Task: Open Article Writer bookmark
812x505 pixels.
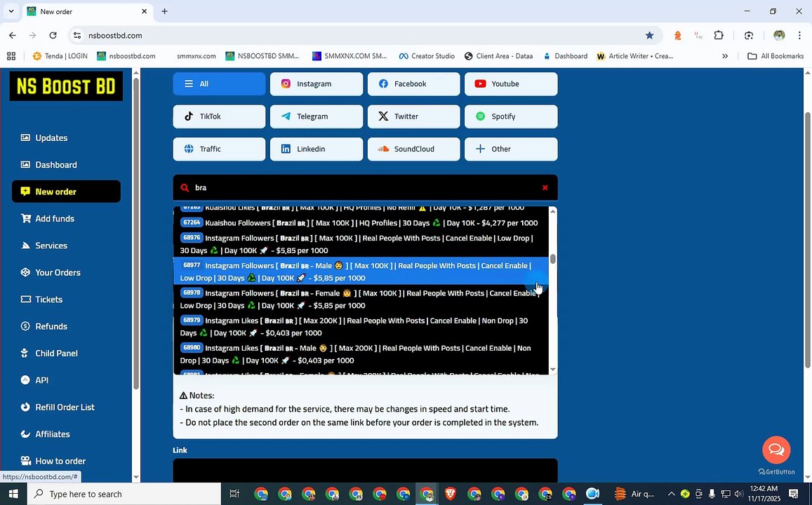Action: click(x=635, y=56)
